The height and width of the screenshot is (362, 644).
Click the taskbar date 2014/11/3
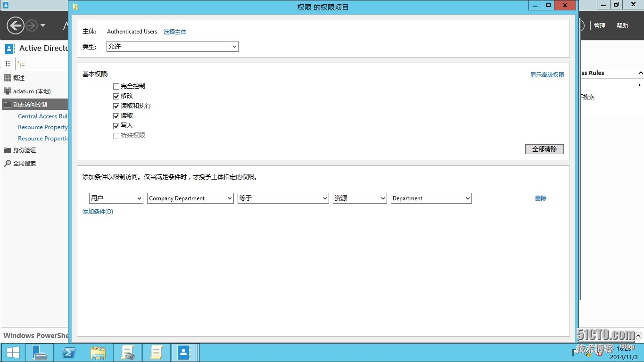(623, 357)
